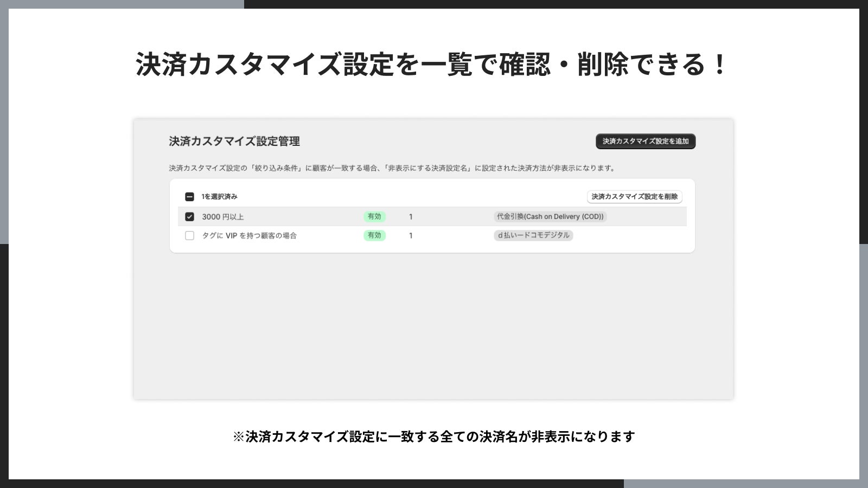Click the count 1 in the VIP row
868x488 pixels.
click(411, 236)
